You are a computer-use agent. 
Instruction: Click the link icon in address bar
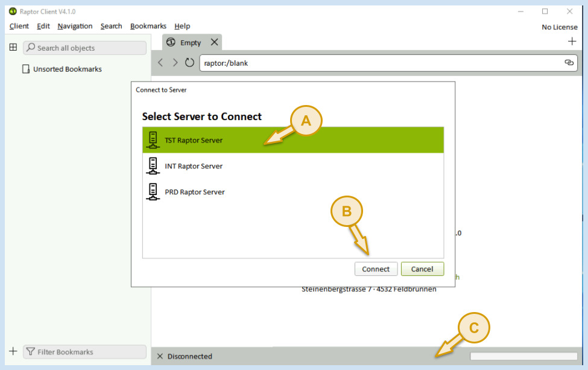pos(568,63)
